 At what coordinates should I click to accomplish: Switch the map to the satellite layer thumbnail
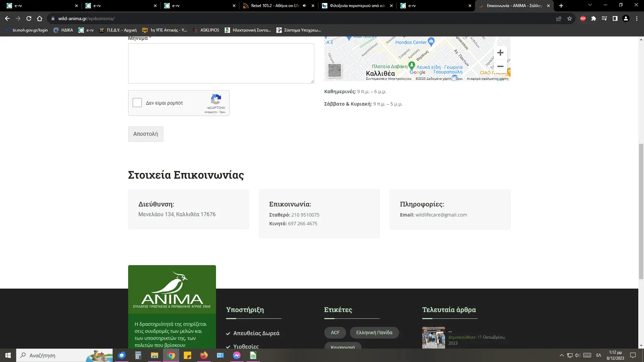click(x=334, y=70)
